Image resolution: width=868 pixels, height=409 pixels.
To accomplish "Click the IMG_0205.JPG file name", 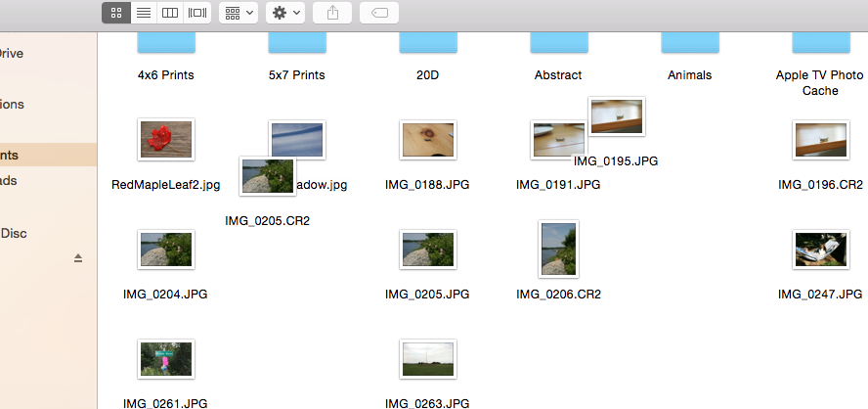I will point(427,295).
